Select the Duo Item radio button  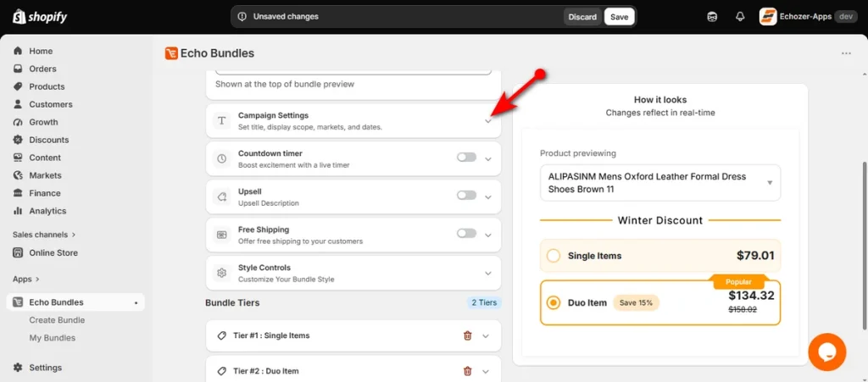[x=553, y=303]
